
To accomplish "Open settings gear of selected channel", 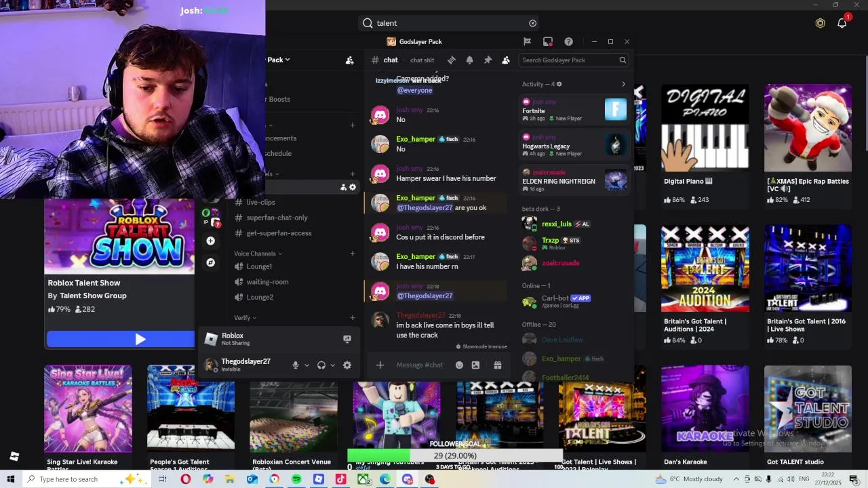I will (353, 187).
